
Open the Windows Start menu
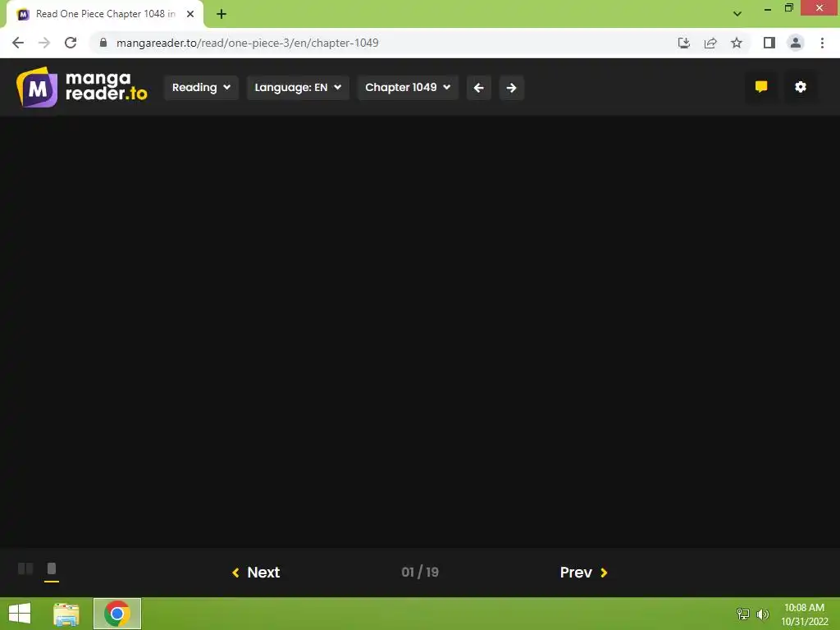coord(20,614)
